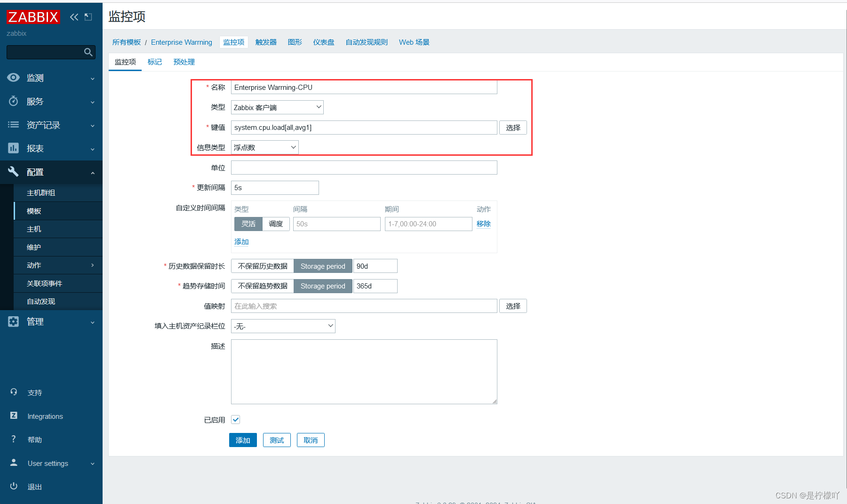Click the 管理 gear icon
Screen dimensions: 847x504
pyautogui.click(x=14, y=321)
